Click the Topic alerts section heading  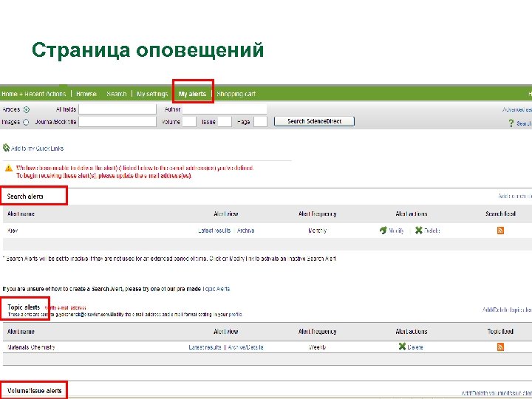click(24, 307)
